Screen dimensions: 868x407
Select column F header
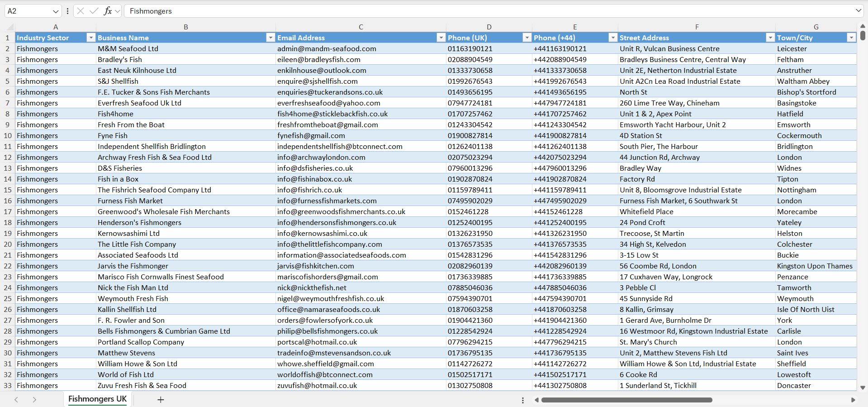(x=697, y=27)
